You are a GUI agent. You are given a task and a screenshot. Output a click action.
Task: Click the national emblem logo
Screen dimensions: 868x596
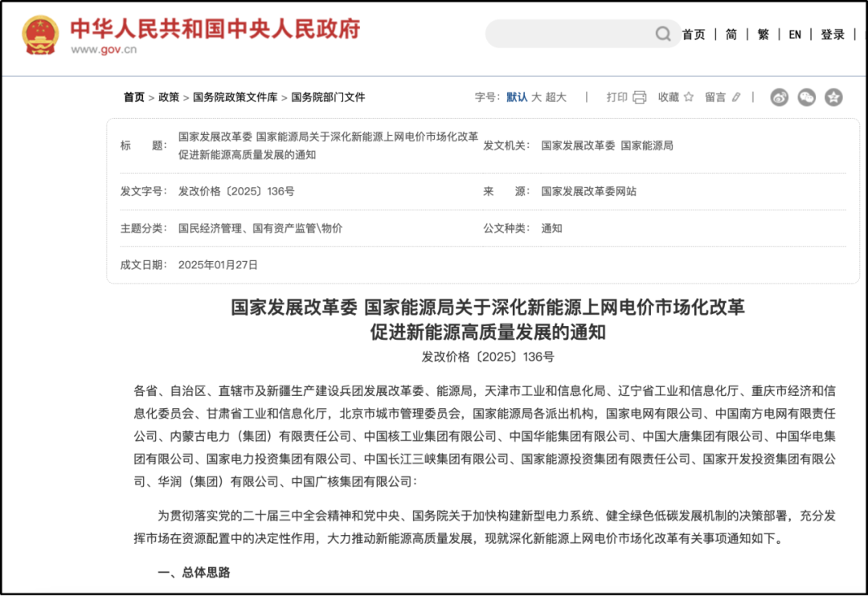[x=40, y=35]
